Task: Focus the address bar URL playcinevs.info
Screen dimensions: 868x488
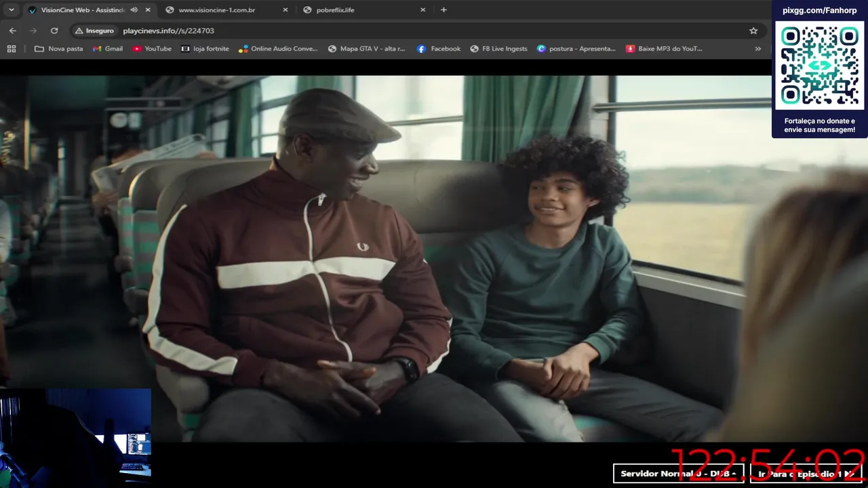Action: click(168, 30)
